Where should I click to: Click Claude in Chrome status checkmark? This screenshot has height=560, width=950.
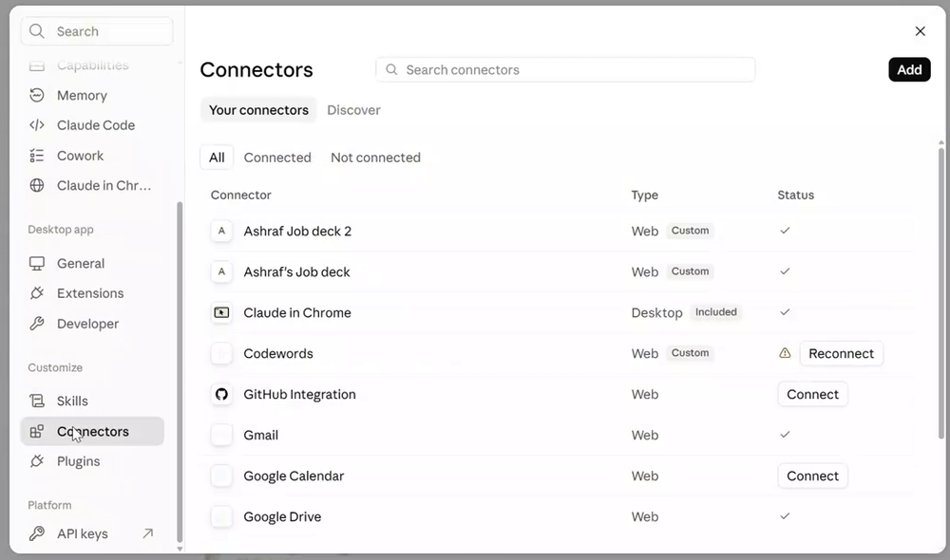tap(785, 312)
